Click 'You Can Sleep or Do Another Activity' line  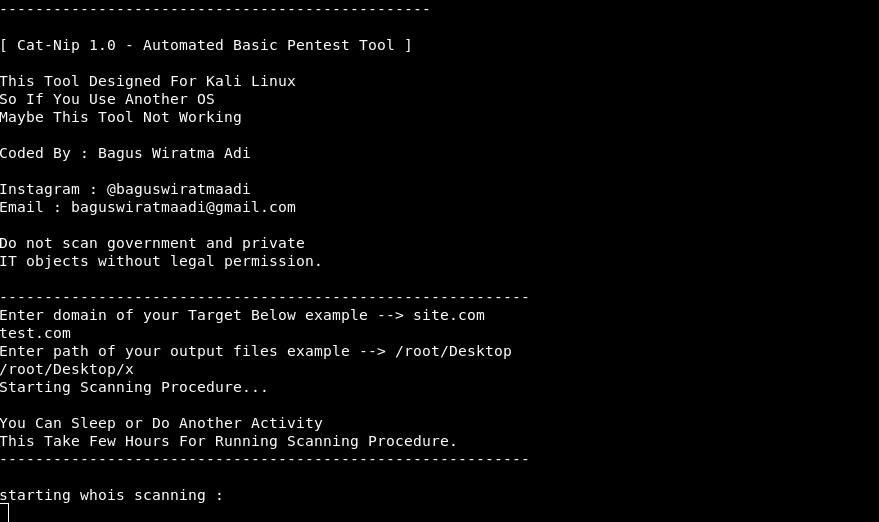click(161, 423)
